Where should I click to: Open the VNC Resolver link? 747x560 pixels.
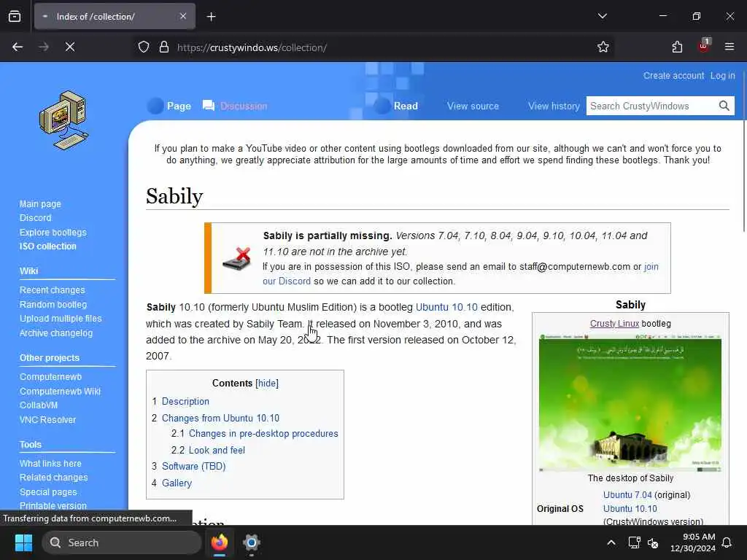(x=47, y=419)
